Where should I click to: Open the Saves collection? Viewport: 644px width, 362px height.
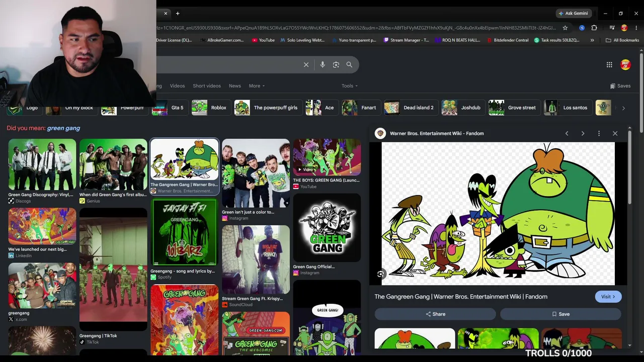pos(620,86)
